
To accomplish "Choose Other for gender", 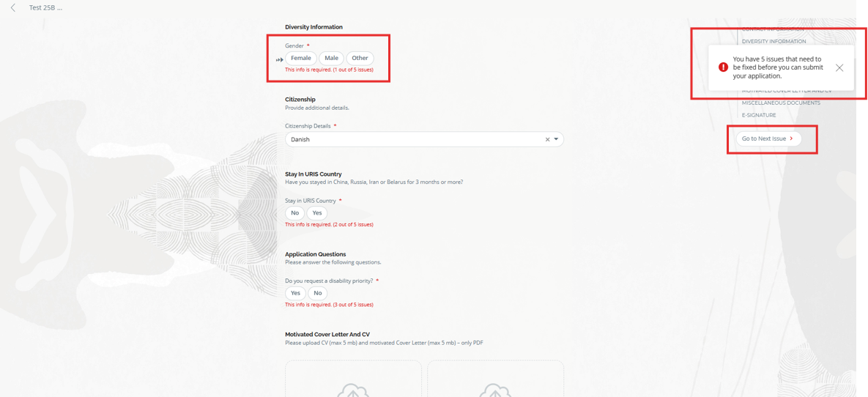I will pos(360,59).
